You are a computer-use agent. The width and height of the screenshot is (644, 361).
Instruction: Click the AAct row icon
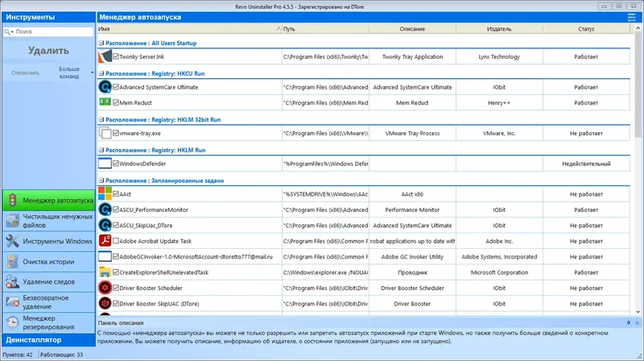click(x=105, y=193)
